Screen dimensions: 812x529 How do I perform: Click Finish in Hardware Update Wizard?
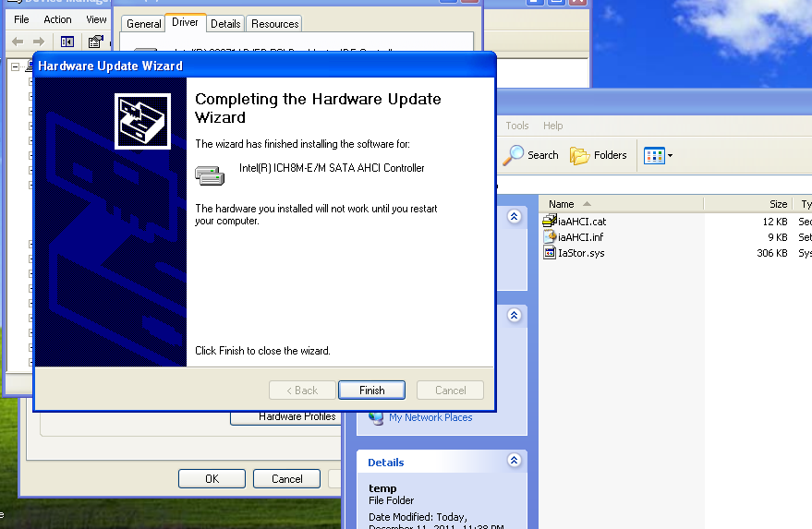371,391
